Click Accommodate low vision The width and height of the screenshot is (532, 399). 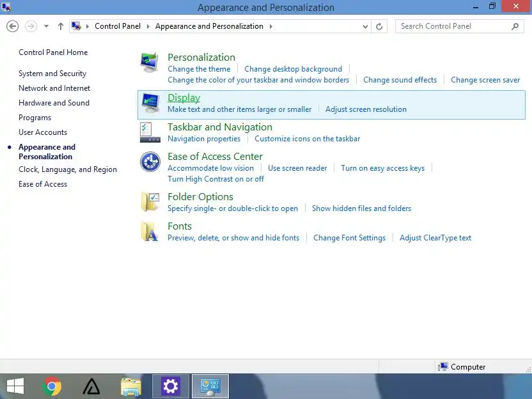coord(211,168)
